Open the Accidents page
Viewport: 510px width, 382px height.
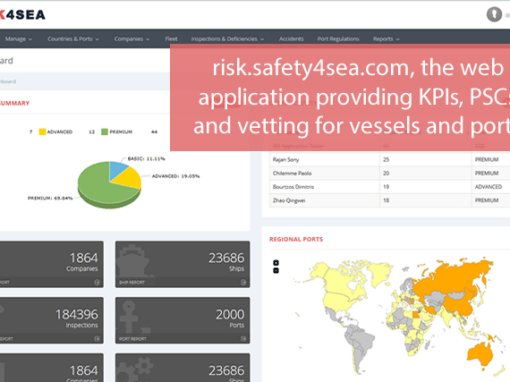[x=291, y=39]
